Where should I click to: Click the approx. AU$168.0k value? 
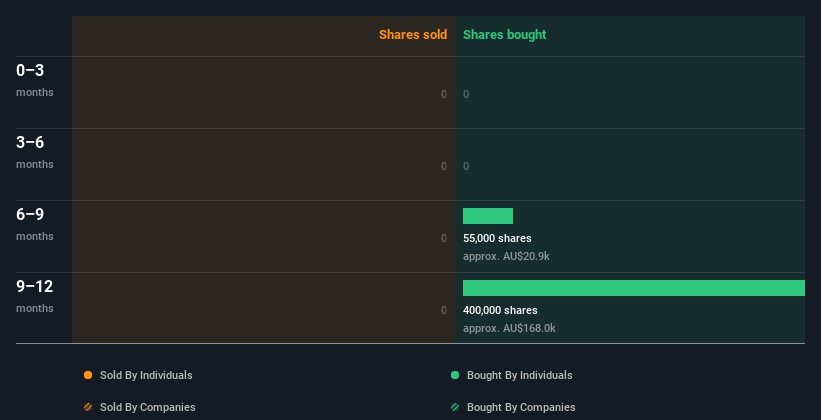click(509, 328)
